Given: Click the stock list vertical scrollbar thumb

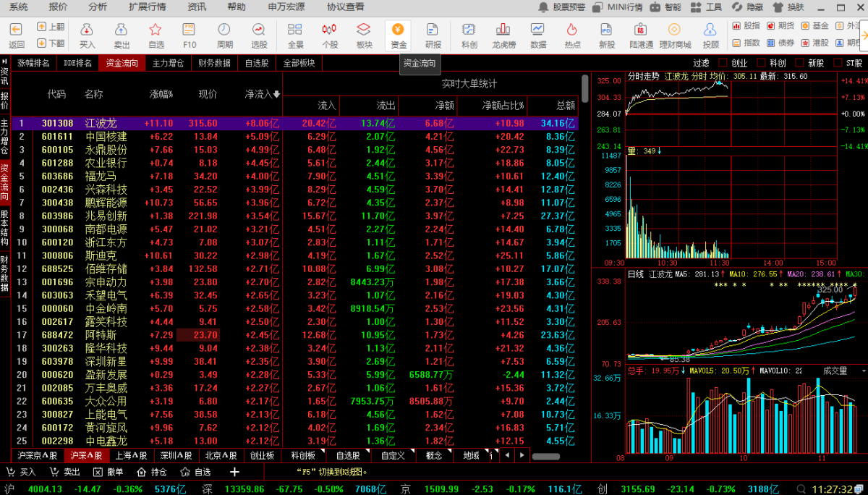Looking at the screenshot, I should [x=584, y=88].
